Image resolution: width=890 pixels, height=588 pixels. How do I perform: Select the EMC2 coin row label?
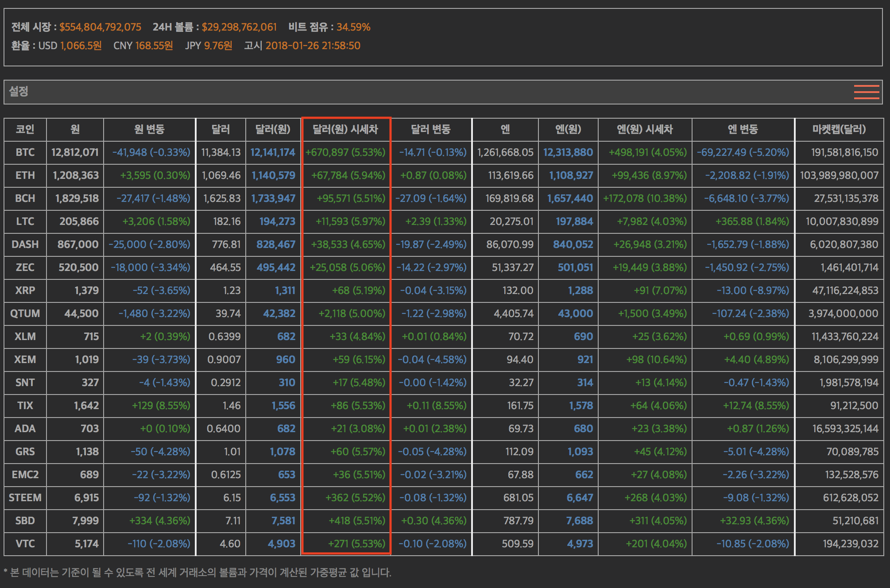25,475
